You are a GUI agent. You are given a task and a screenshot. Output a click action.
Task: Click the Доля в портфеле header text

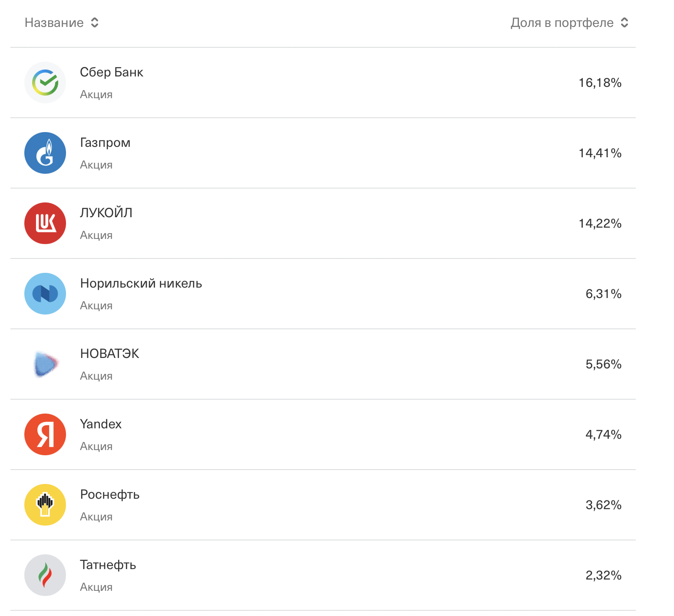(x=562, y=23)
